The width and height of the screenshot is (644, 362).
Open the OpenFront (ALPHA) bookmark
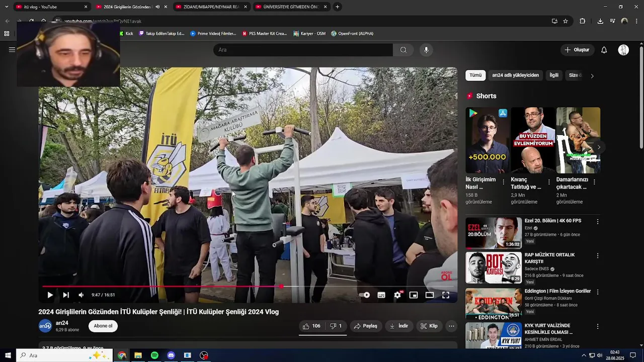[x=352, y=34]
